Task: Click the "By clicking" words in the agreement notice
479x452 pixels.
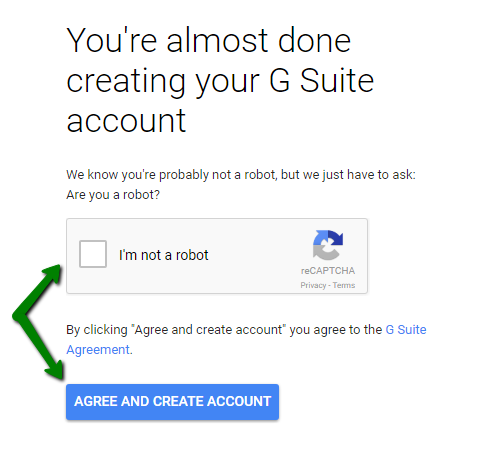Action: click(x=97, y=330)
